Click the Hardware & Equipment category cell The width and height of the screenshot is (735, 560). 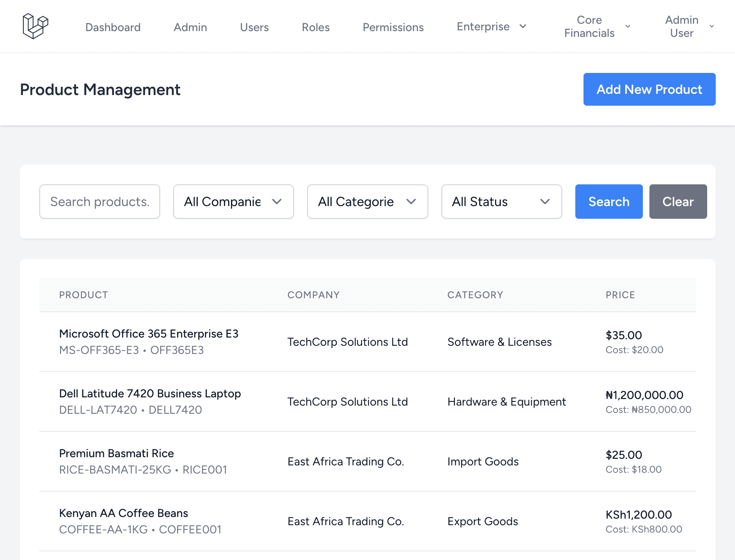click(x=507, y=401)
